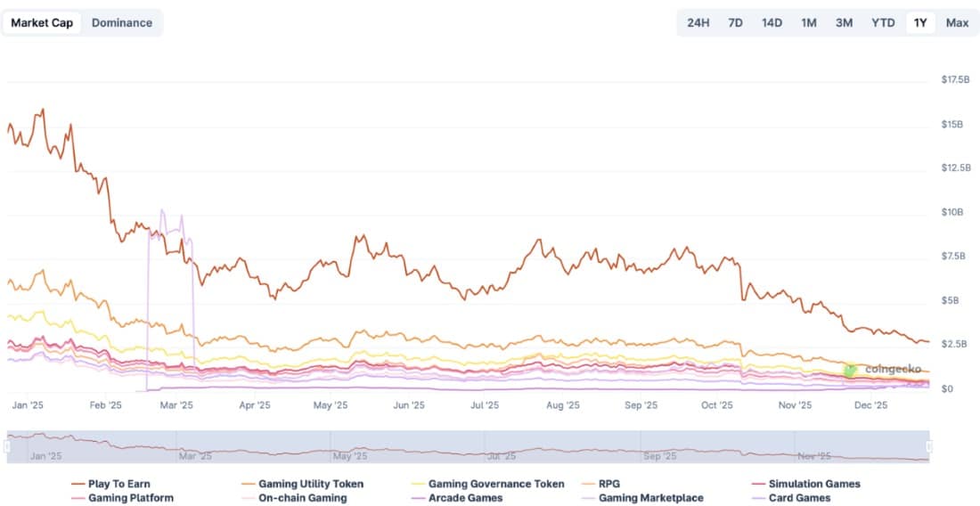Toggle Gaming Governance Token legend item
Image resolution: width=980 pixels, height=506 pixels.
496,484
